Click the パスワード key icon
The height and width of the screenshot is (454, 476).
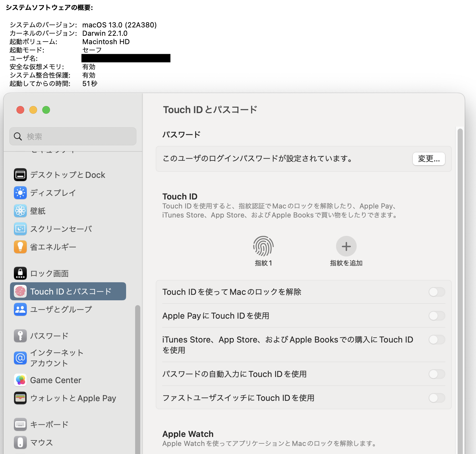click(x=20, y=336)
